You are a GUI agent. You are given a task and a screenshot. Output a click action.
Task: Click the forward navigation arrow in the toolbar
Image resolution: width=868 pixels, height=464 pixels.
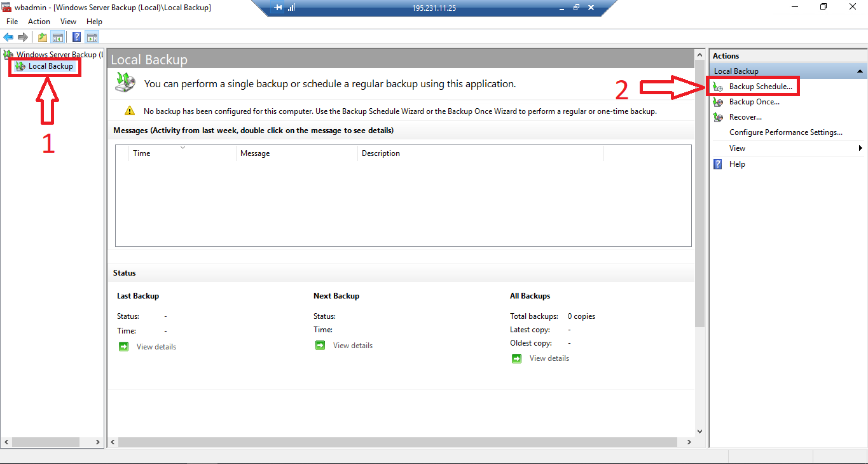pos(24,36)
